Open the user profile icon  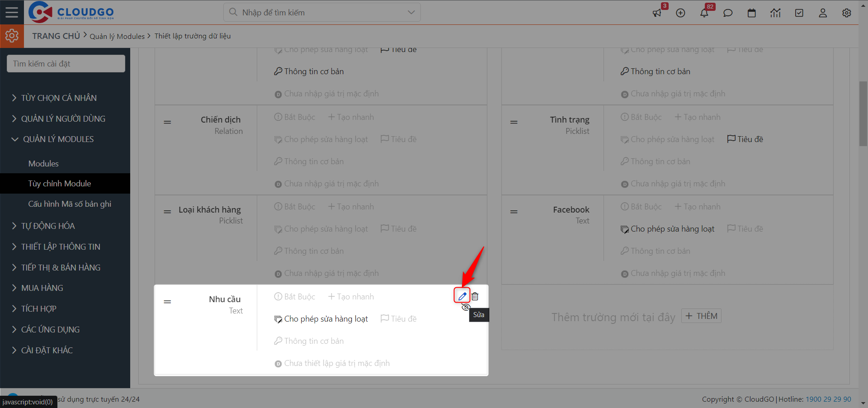pos(823,13)
